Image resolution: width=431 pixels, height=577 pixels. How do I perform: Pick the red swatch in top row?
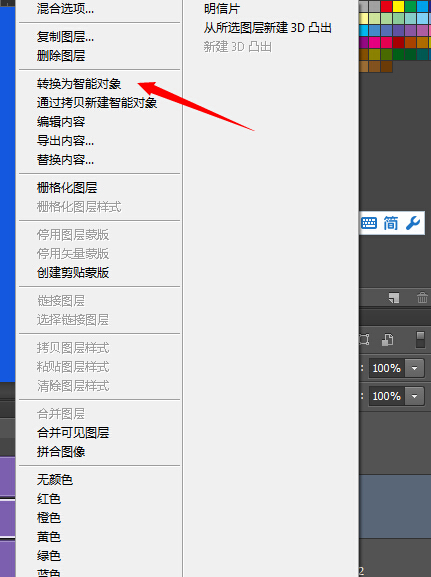[386, 7]
